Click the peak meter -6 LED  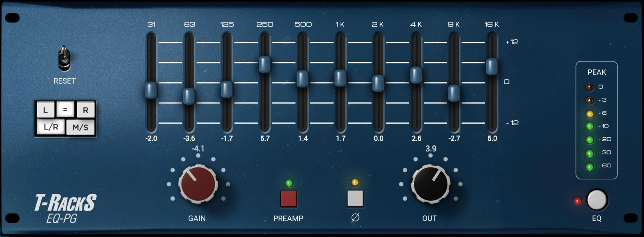pyautogui.click(x=590, y=114)
